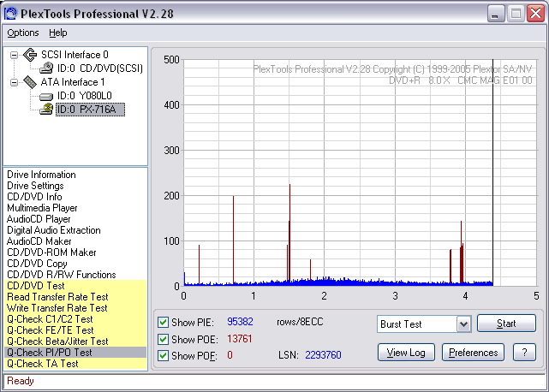Viewport: 549px width, 392px height.
Task: Click the CD/DVD(SCSI) drive icon
Action: 46,68
